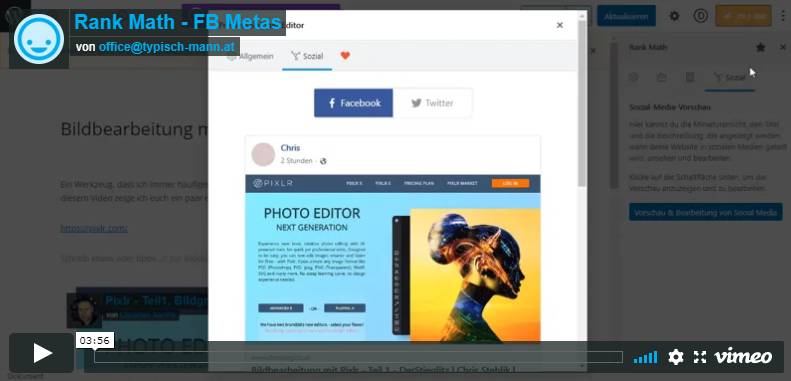Click the globe icon beside 2 Stunden

pos(323,161)
